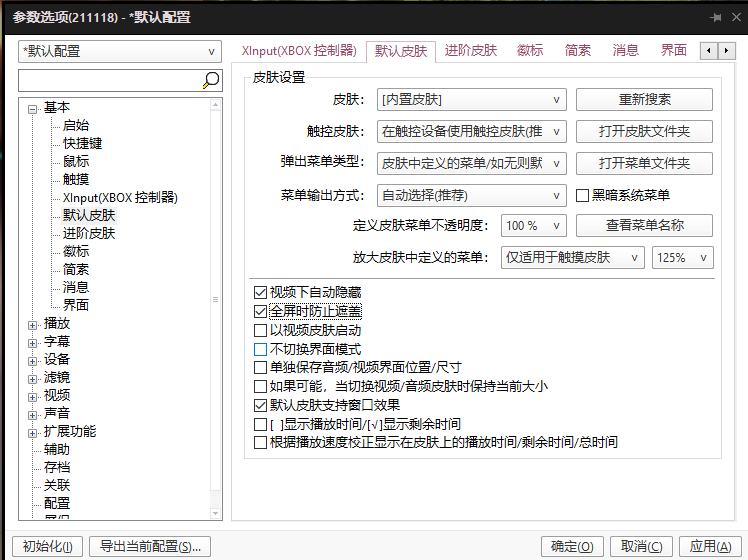Pin the preferences window with pushpin icon
Screen dimensions: 748x560
pos(716,18)
